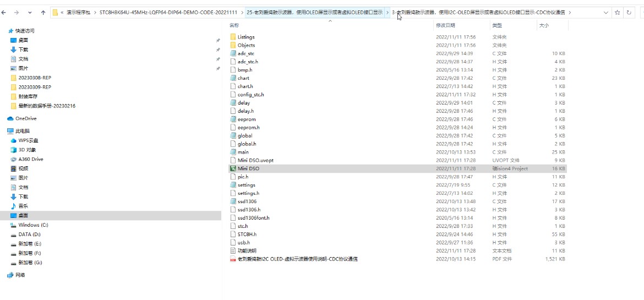
Task: Expand chevron after the 25- breadcrumb
Action: coord(387,12)
